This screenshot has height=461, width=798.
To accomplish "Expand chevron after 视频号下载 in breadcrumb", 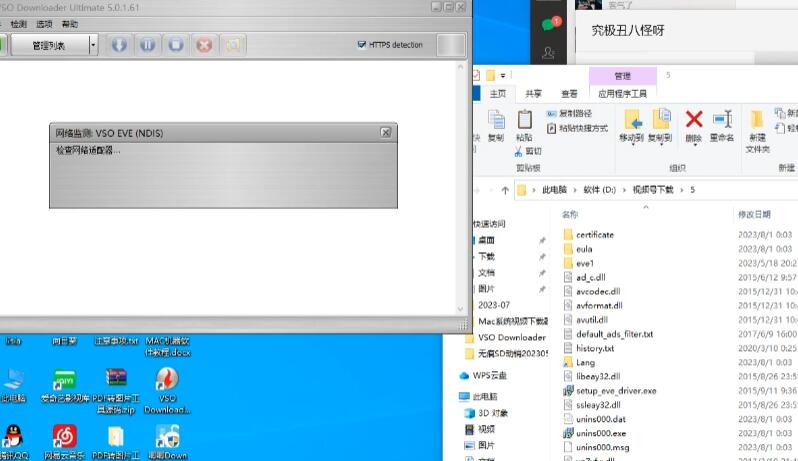I will click(682, 190).
